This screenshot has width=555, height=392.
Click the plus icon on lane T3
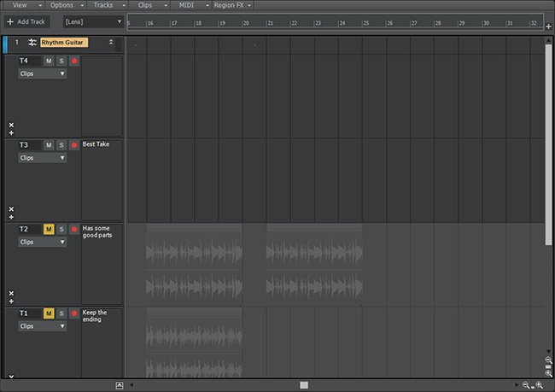[x=11, y=217]
